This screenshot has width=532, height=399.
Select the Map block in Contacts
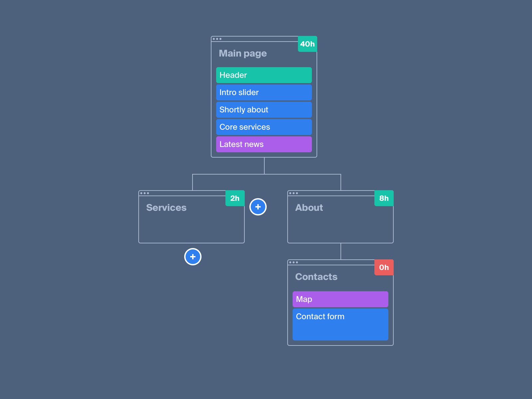pos(340,299)
